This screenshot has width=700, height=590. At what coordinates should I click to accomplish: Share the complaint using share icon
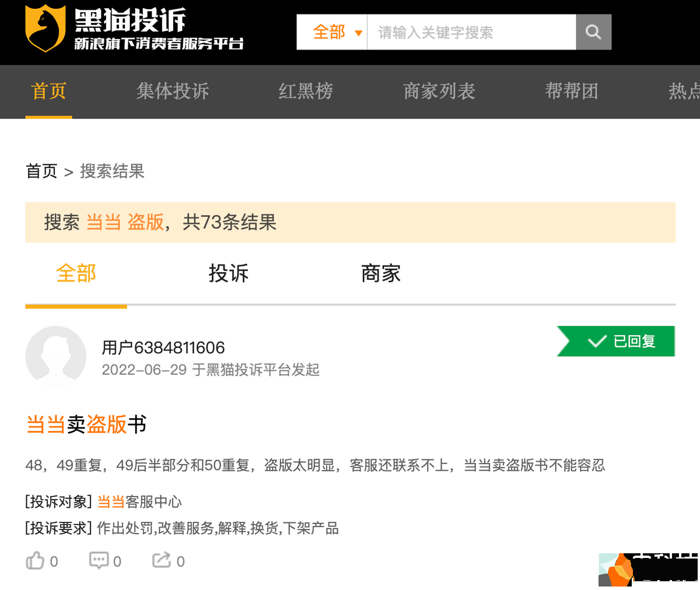coord(162,561)
